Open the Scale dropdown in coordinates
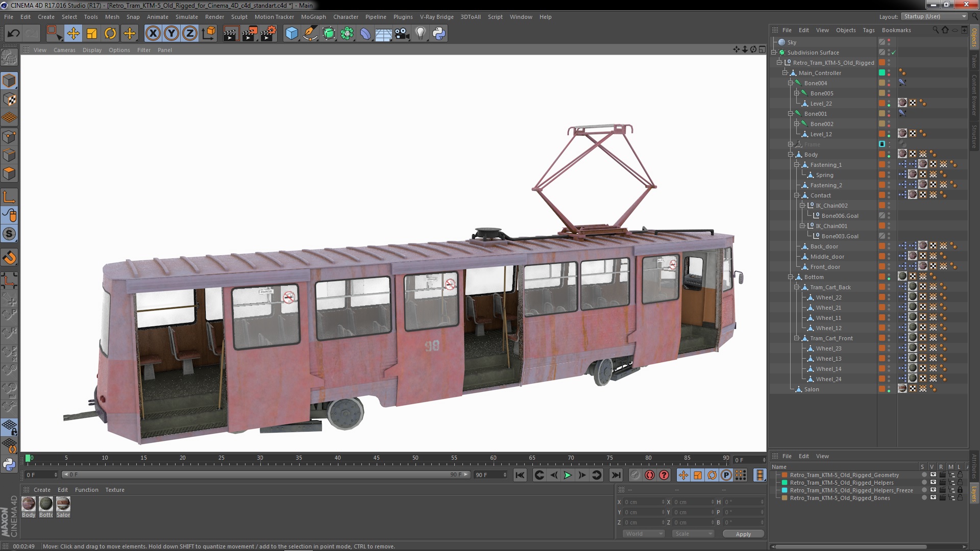This screenshot has width=980, height=551. click(x=693, y=534)
